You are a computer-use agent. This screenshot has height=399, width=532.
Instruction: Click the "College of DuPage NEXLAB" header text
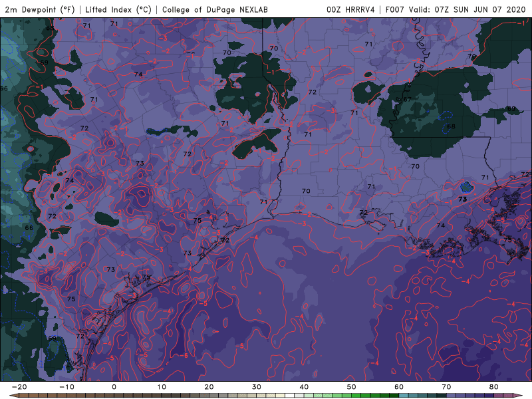point(215,9)
